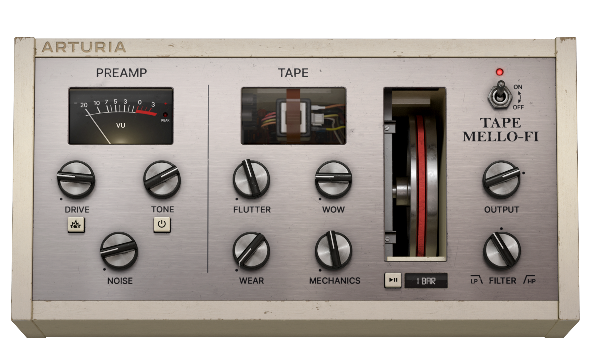Click the Drive boost explosion icon button
The height and width of the screenshot is (364, 590).
pyautogui.click(x=76, y=225)
